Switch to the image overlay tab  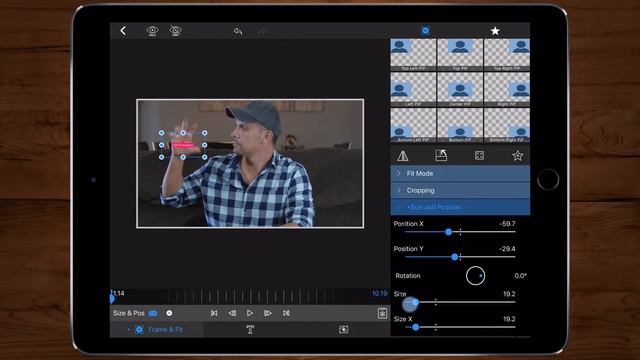pos(344,330)
